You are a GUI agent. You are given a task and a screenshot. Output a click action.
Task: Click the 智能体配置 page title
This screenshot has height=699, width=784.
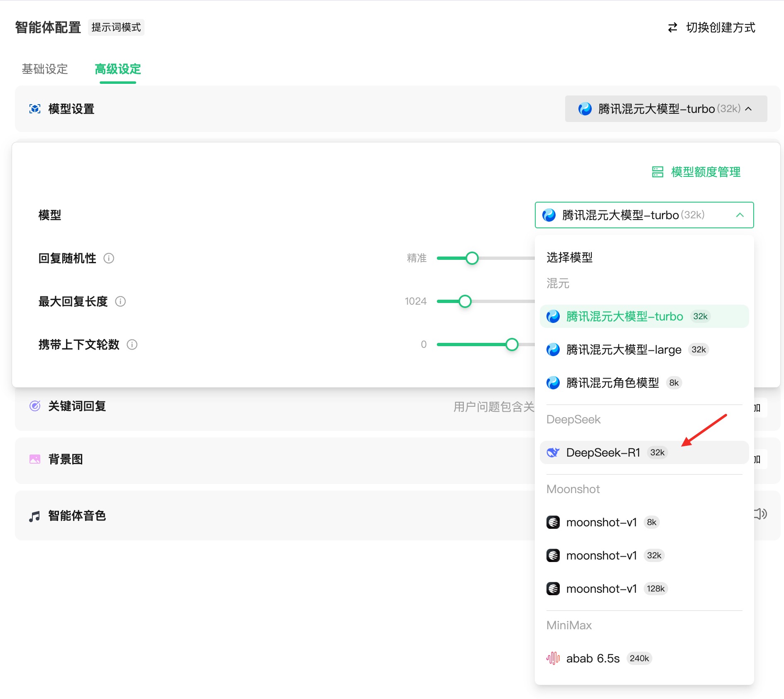(48, 27)
